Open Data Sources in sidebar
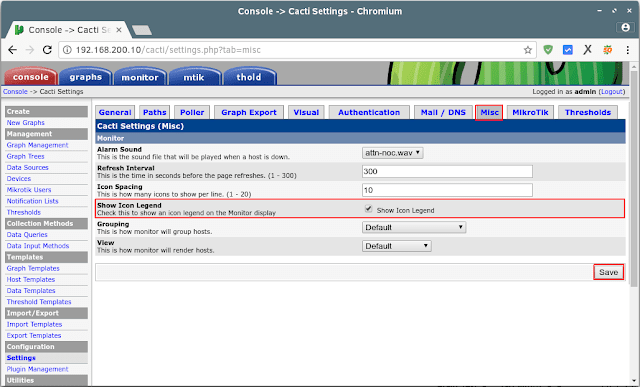 pos(27,167)
